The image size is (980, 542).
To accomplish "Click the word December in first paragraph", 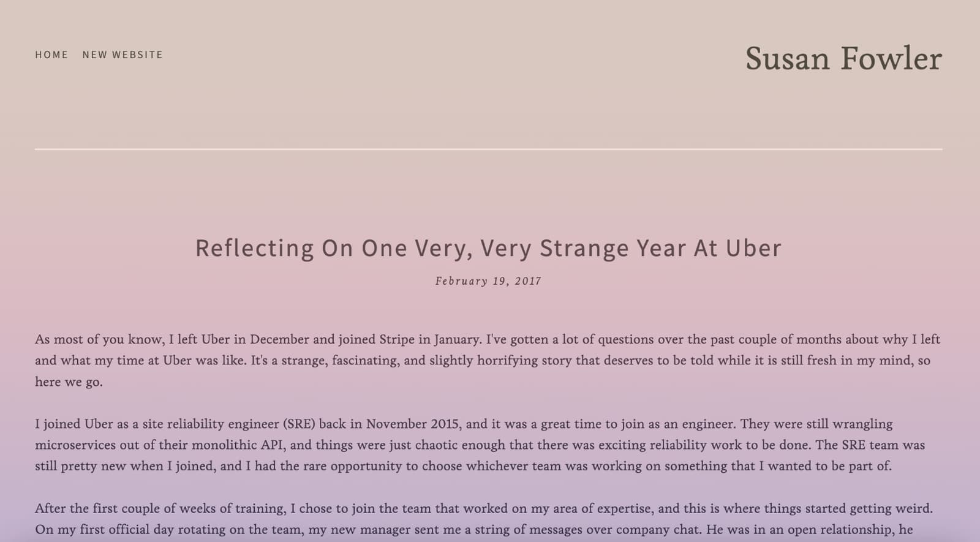I will 279,339.
